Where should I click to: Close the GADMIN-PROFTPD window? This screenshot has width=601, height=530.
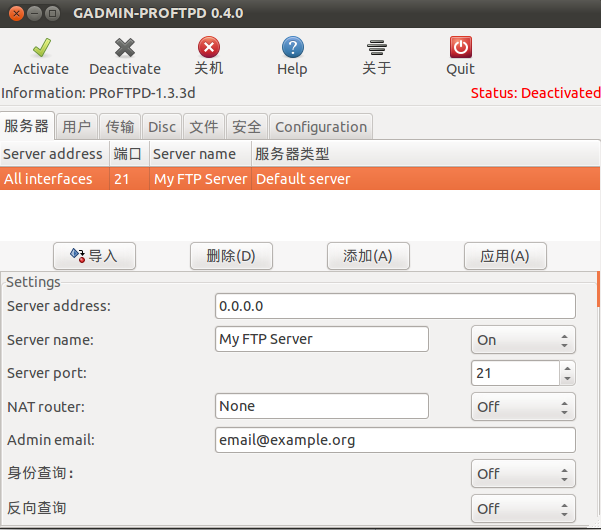click(16, 14)
